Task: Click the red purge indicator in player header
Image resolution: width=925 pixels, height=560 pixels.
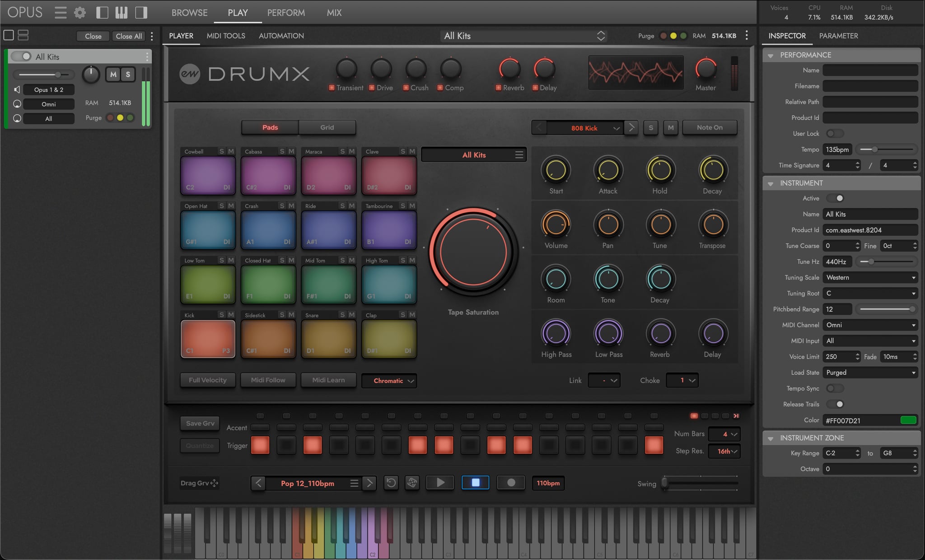Action: (663, 36)
